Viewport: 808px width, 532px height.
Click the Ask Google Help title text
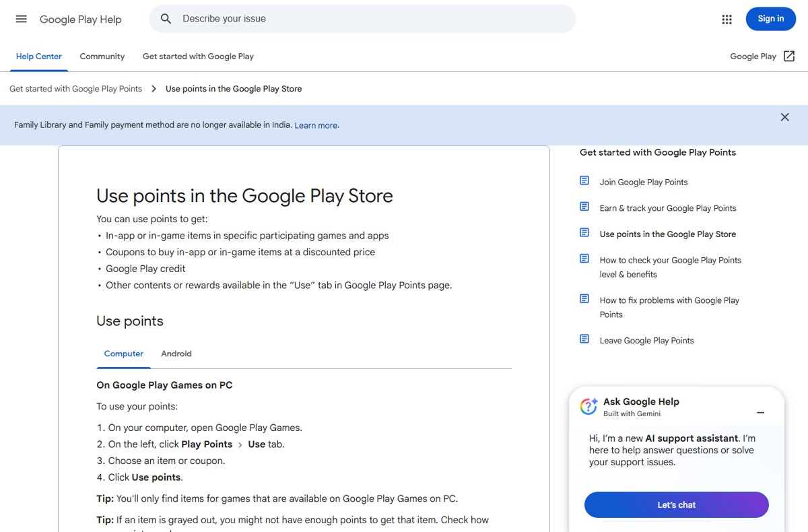pos(641,401)
